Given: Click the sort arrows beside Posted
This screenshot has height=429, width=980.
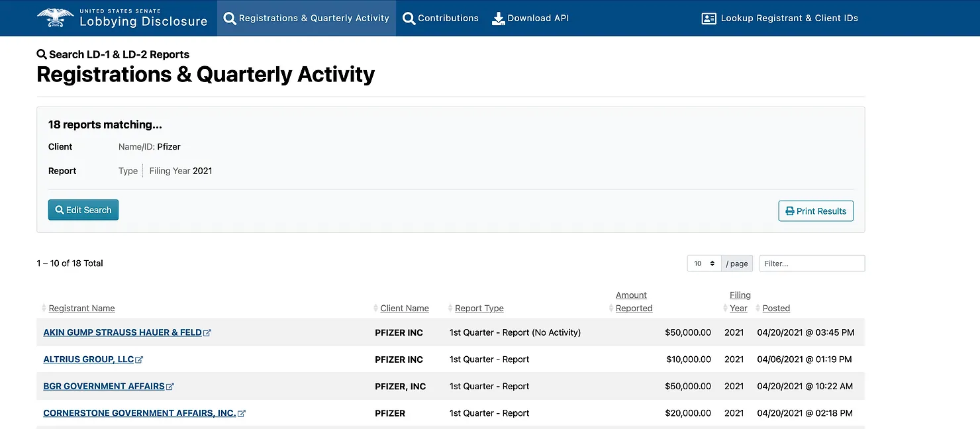Looking at the screenshot, I should click(758, 309).
